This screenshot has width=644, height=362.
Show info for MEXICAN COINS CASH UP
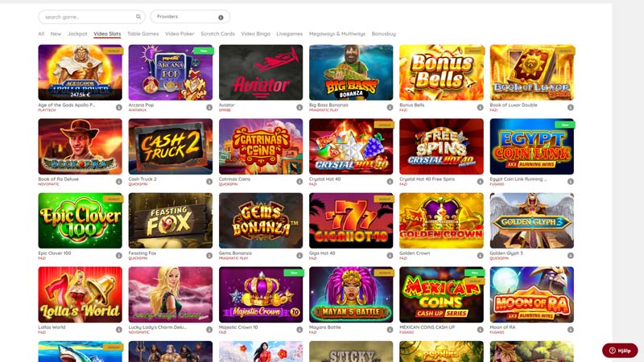click(x=480, y=329)
